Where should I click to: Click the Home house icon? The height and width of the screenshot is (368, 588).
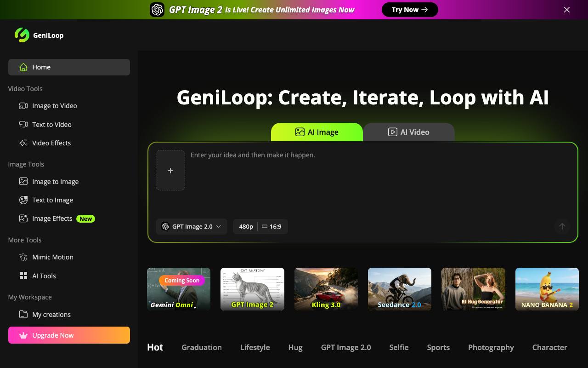coord(23,67)
